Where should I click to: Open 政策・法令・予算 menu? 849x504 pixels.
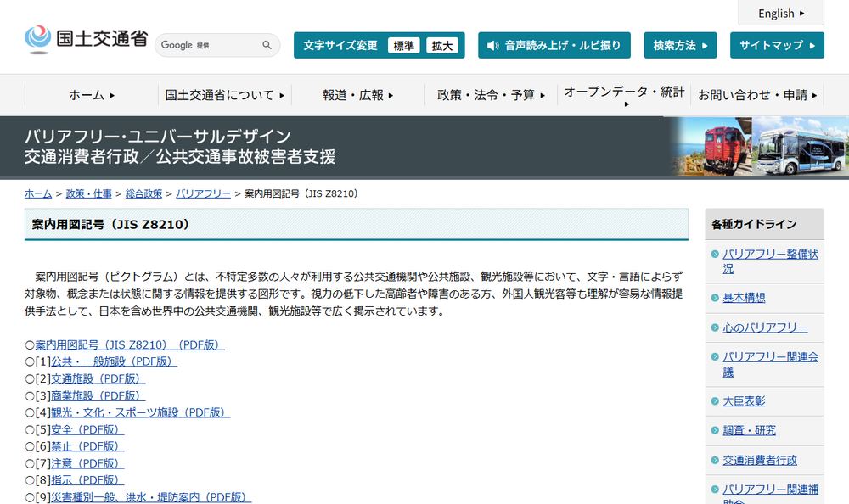491,95
